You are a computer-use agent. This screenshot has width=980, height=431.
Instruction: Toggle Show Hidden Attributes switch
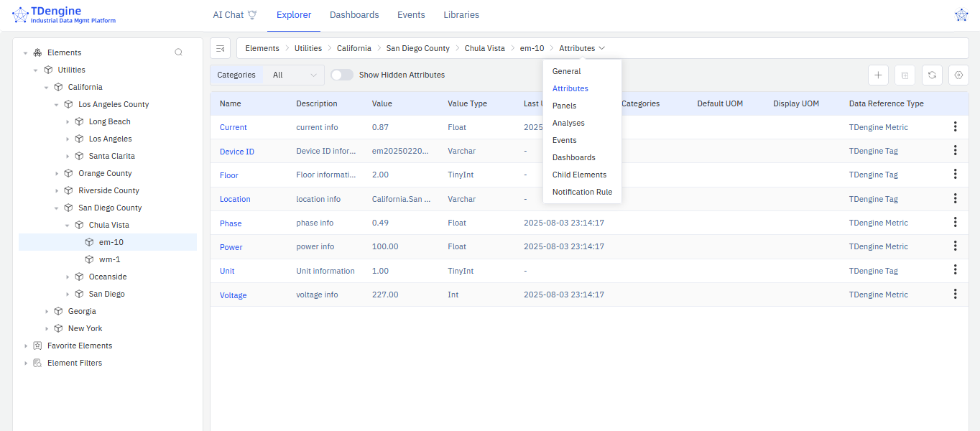point(342,74)
